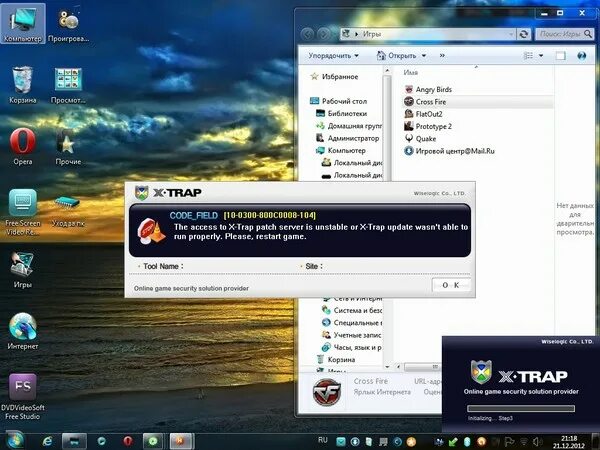Open the address bar history dropdown
Screen dimensions: 600x450
tap(511, 34)
